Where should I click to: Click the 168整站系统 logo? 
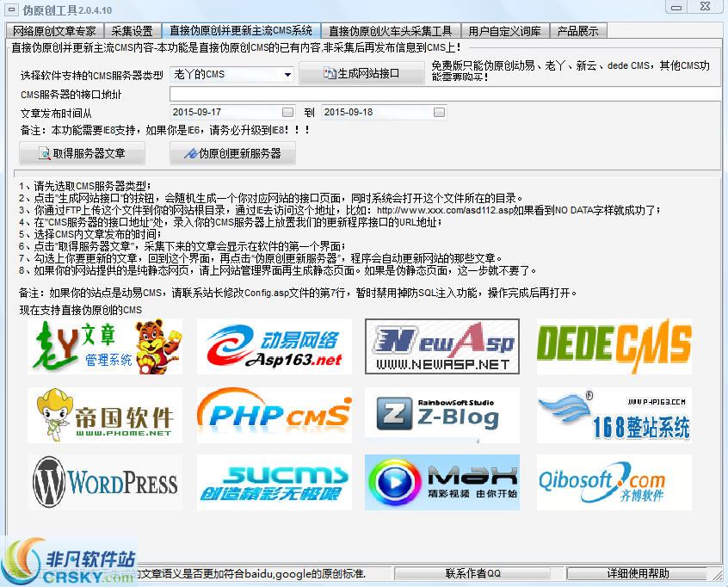pyautogui.click(x=614, y=415)
